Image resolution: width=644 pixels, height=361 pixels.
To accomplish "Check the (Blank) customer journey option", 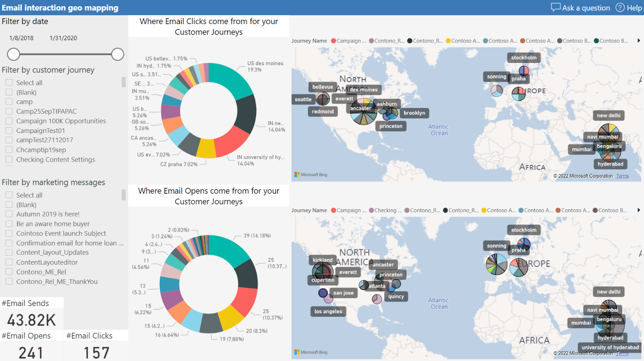I will click(9, 92).
